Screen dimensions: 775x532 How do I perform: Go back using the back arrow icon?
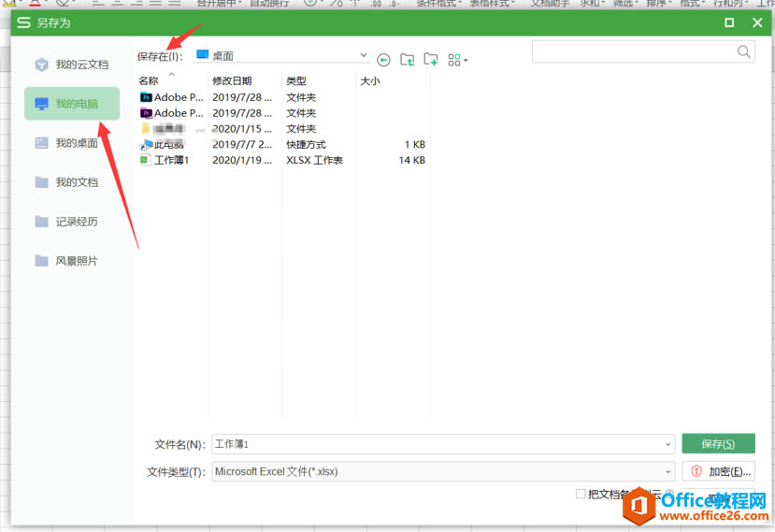coord(383,61)
